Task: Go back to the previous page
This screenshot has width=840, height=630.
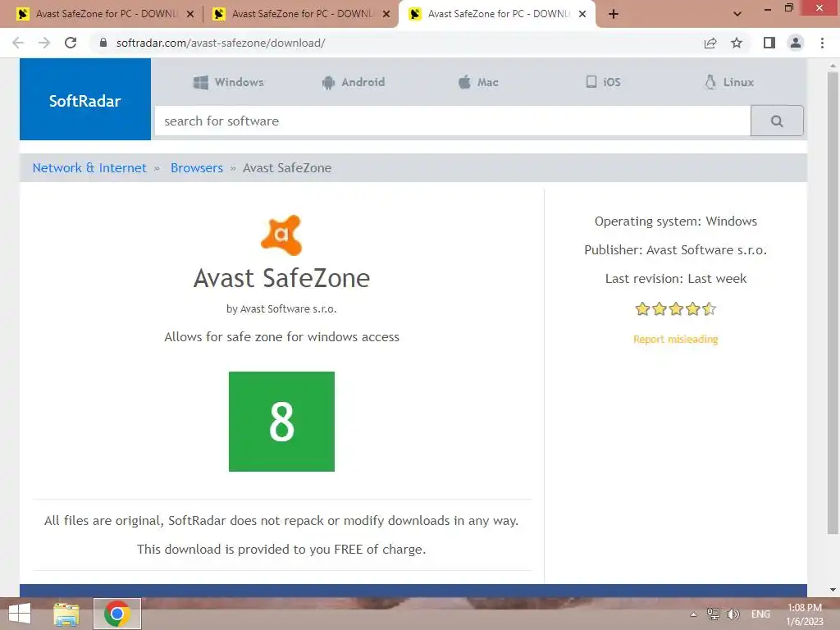Action: [x=18, y=43]
